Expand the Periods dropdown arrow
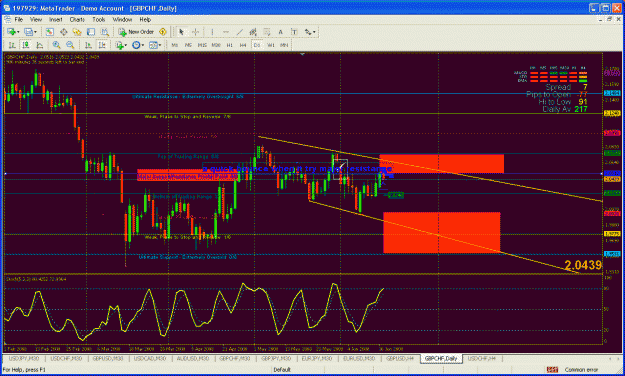 (143, 45)
